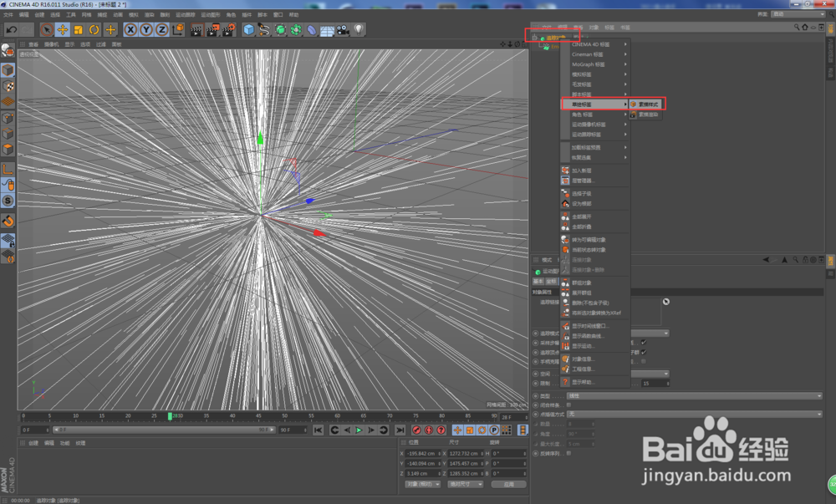
Task: Switch to Points mode icon
Action: pyautogui.click(x=8, y=118)
